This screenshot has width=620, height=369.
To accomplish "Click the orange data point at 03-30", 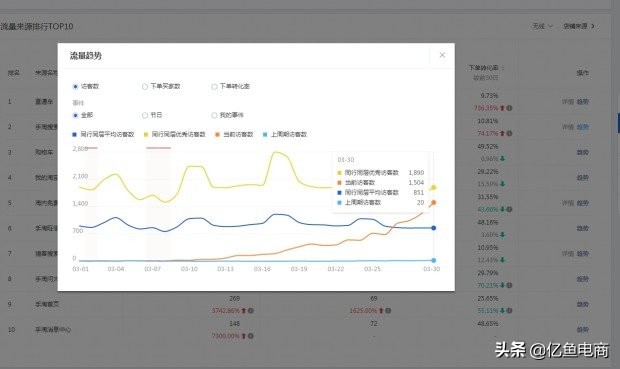I will (x=433, y=202).
